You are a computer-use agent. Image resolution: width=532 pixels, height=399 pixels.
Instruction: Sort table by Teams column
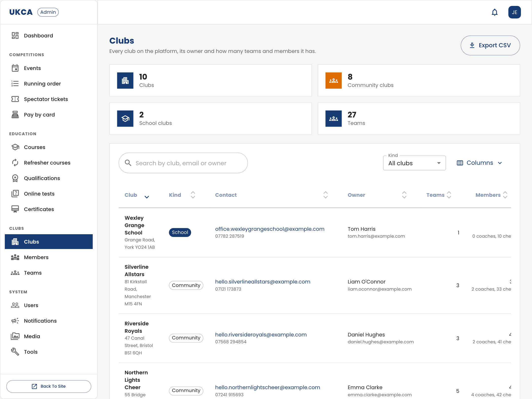[x=439, y=195]
